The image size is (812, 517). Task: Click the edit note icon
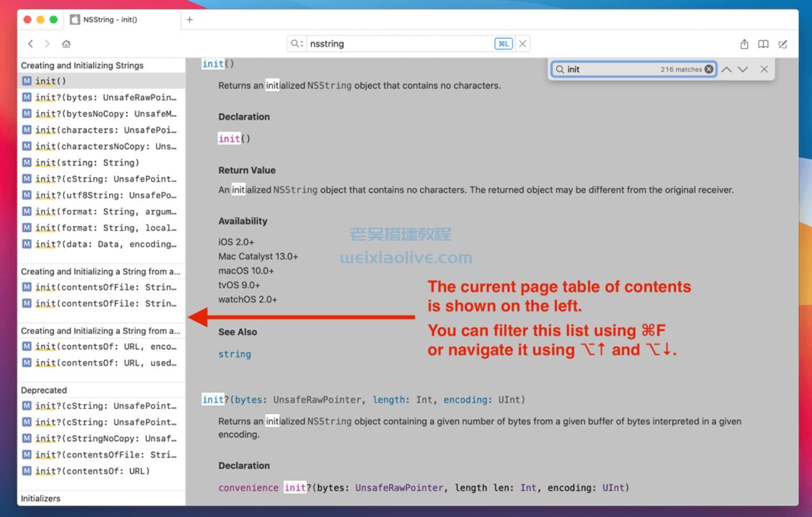783,44
